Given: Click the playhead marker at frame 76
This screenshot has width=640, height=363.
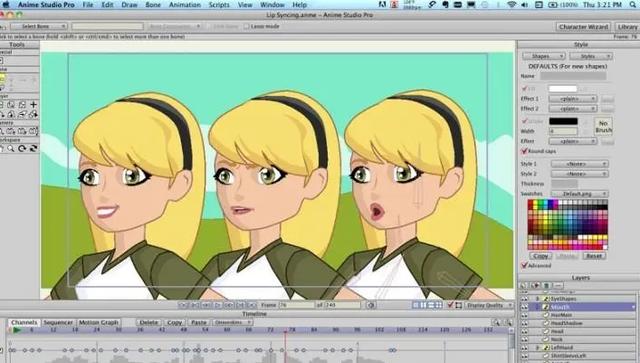Looking at the screenshot, I should point(285,331).
